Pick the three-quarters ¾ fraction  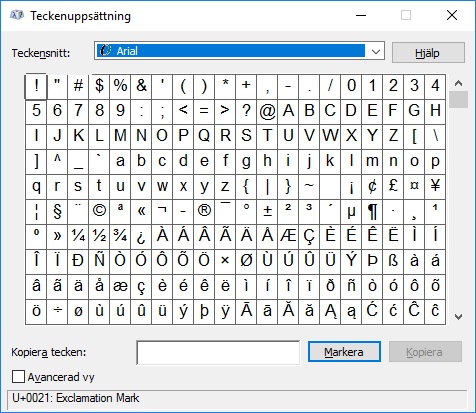(x=120, y=237)
